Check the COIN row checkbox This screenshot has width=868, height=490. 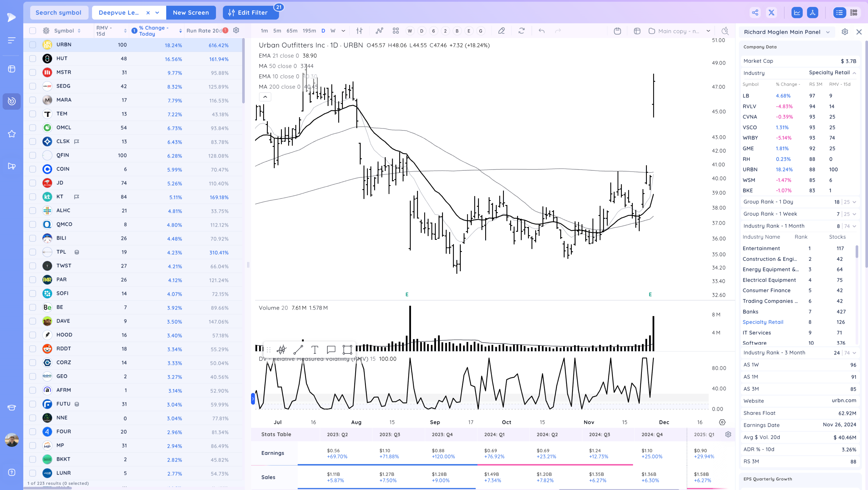point(33,169)
